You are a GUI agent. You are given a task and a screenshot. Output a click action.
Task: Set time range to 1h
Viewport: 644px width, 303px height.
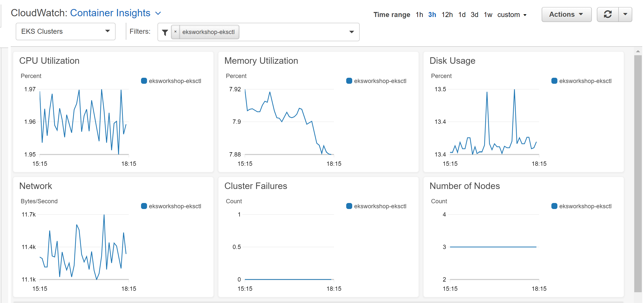[x=419, y=15]
